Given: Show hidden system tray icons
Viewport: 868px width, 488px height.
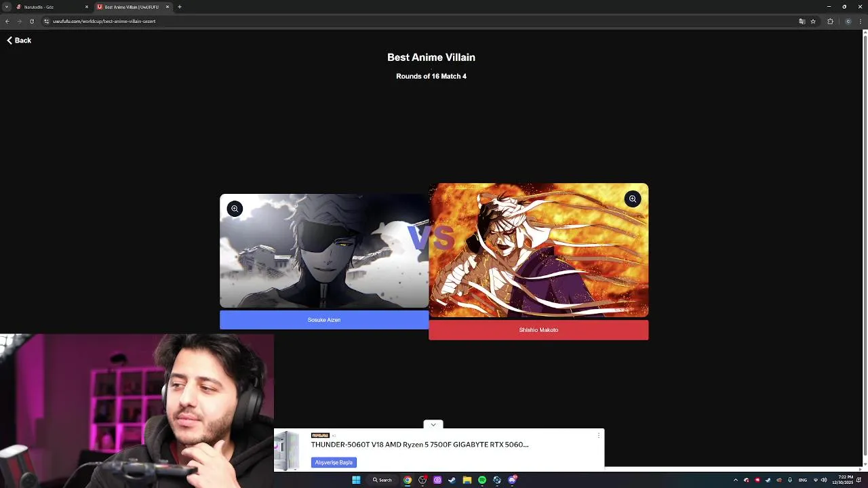Looking at the screenshot, I should pos(736,480).
